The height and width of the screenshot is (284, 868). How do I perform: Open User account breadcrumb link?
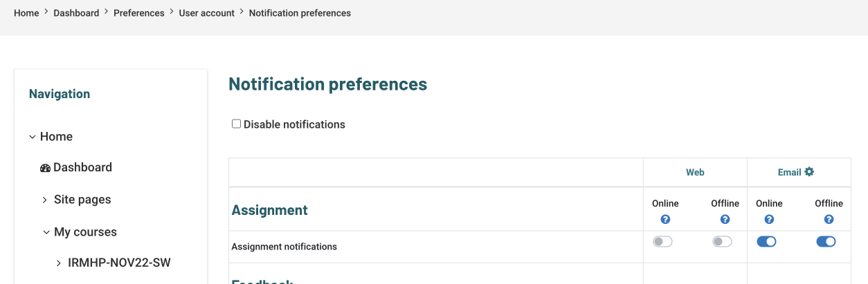[207, 13]
